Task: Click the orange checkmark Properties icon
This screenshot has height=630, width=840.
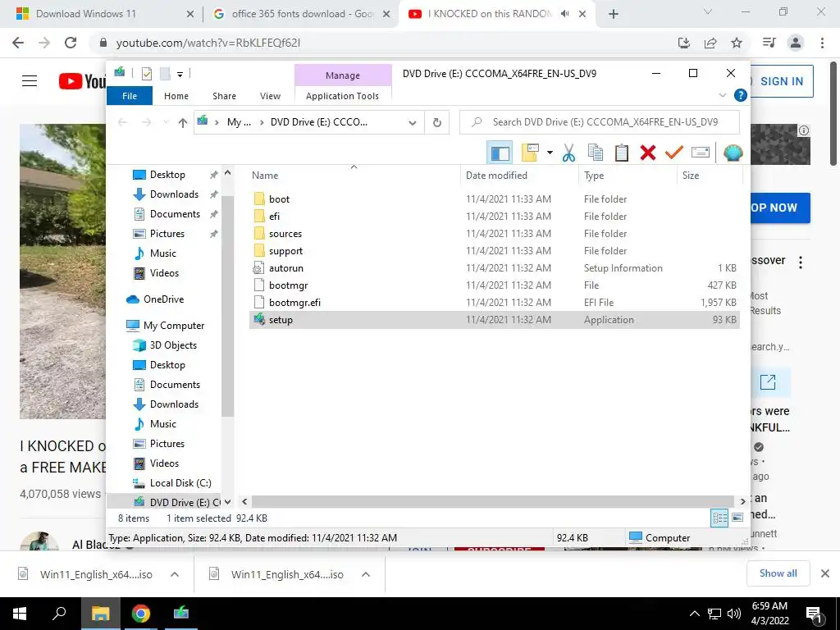Action: point(674,153)
